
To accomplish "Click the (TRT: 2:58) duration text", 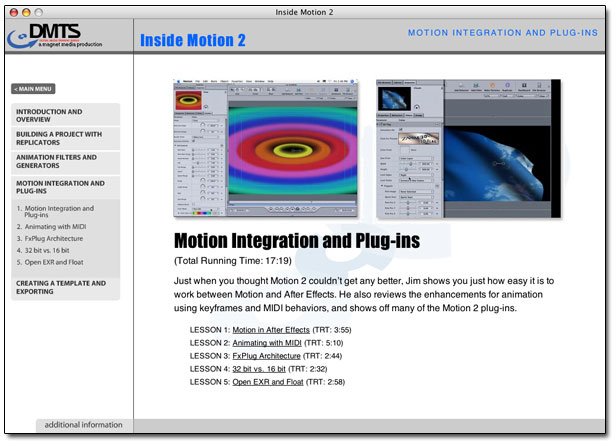I will tap(325, 382).
